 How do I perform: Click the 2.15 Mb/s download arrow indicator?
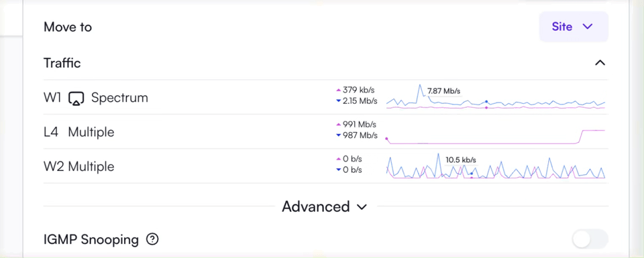(x=338, y=101)
